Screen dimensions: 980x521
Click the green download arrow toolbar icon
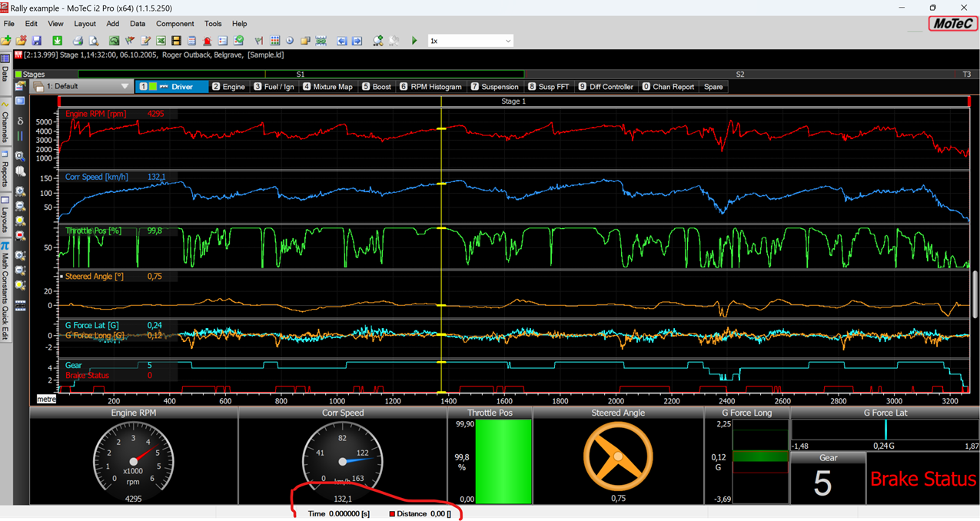(57, 41)
